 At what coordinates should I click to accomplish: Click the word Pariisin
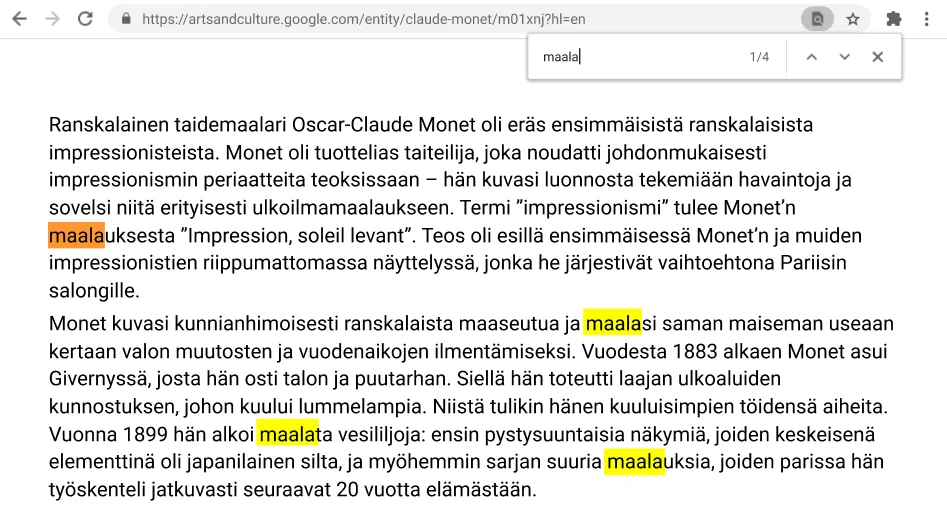814,263
